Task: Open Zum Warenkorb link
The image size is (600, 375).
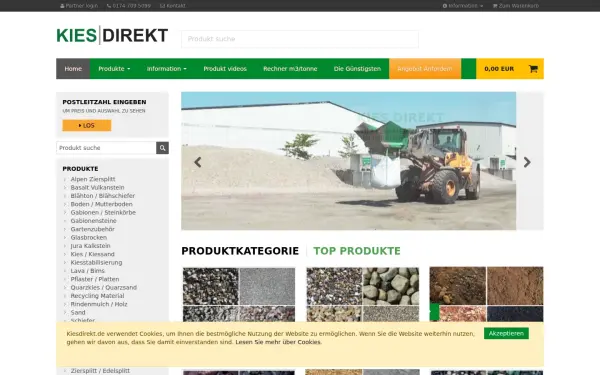Action: coord(516,6)
